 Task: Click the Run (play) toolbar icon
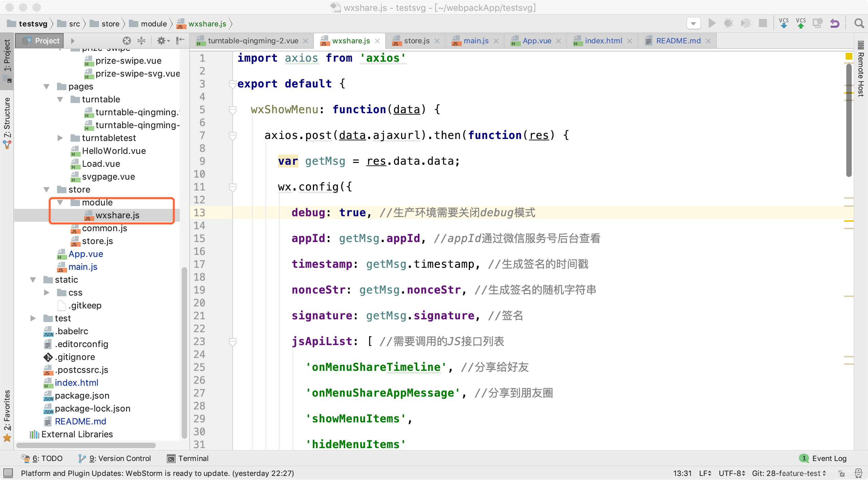[712, 23]
